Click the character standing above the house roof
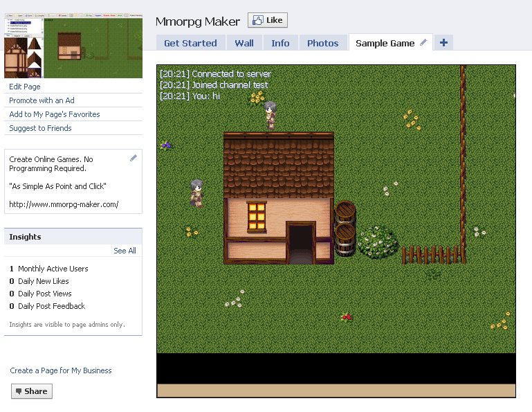Screen dimensions: 532x412 pos(270,116)
